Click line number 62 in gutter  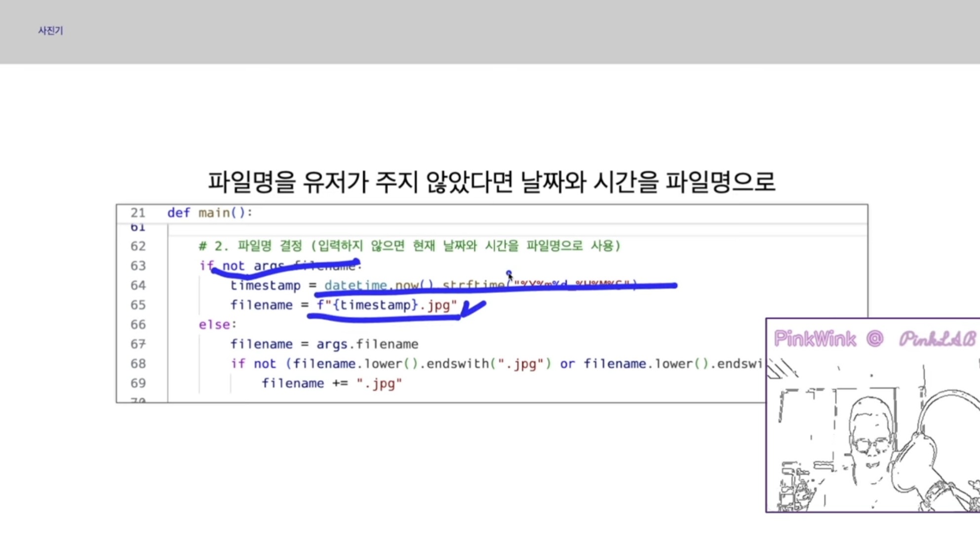138,246
